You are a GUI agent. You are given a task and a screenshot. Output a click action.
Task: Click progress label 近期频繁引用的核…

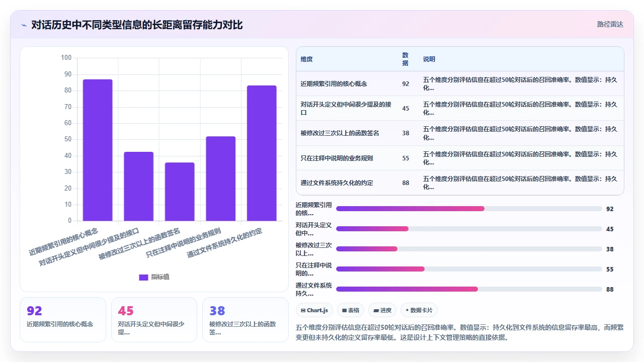(313, 209)
